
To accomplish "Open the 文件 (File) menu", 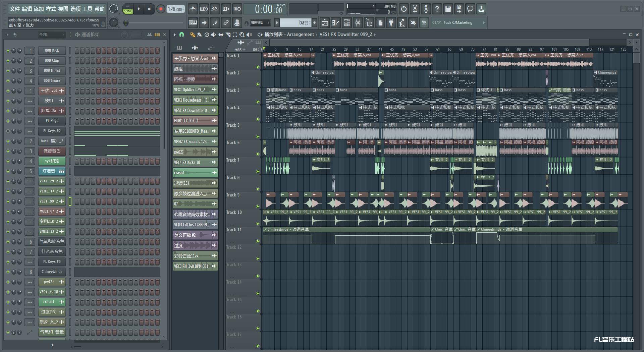I will [x=15, y=9].
